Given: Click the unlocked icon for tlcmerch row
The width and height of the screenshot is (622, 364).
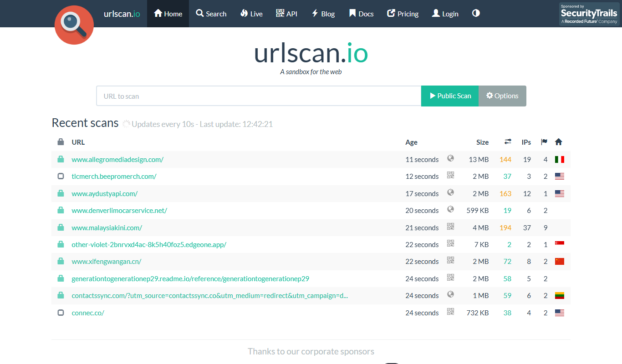Looking at the screenshot, I should [61, 176].
